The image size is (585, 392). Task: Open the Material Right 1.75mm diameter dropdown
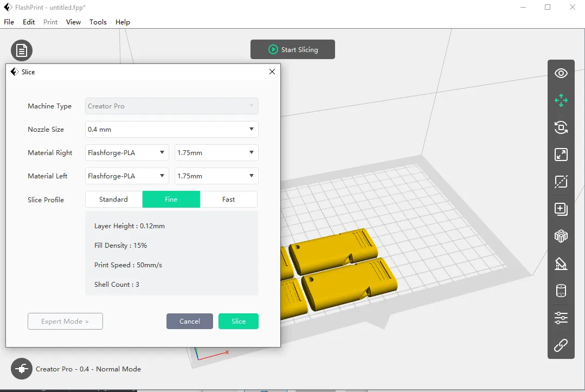[216, 152]
